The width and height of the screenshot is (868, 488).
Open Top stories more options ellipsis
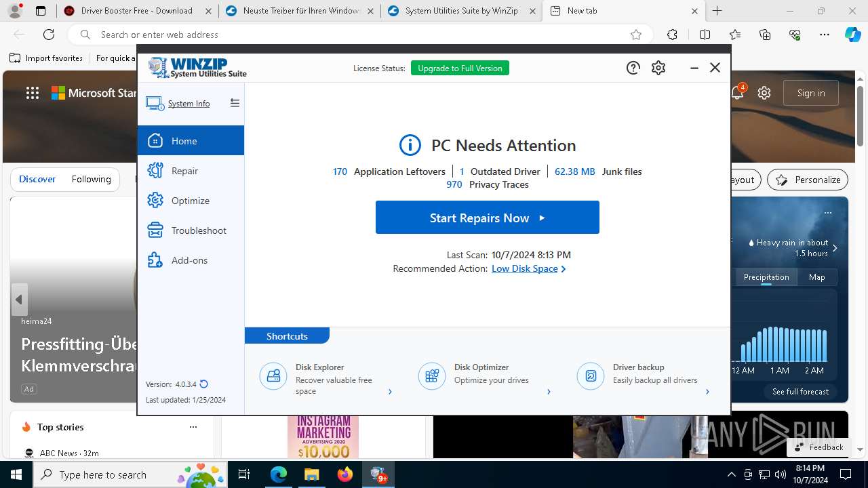coord(193,427)
